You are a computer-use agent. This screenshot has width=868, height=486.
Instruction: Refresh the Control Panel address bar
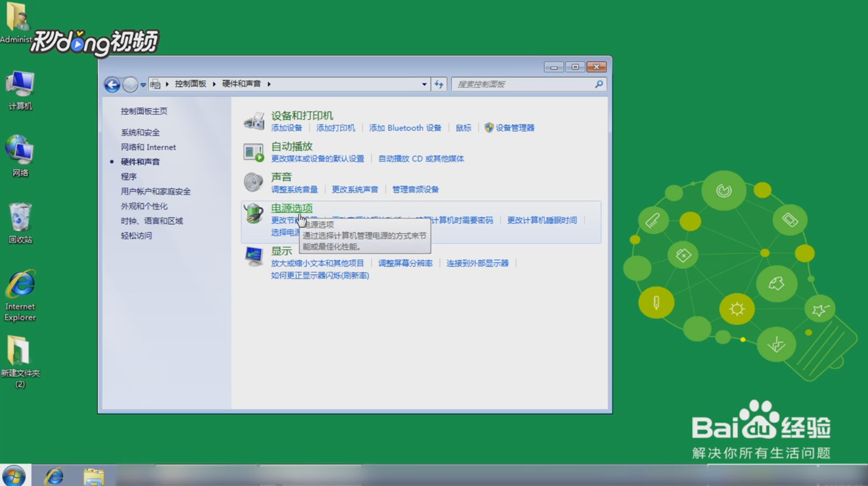(x=439, y=84)
